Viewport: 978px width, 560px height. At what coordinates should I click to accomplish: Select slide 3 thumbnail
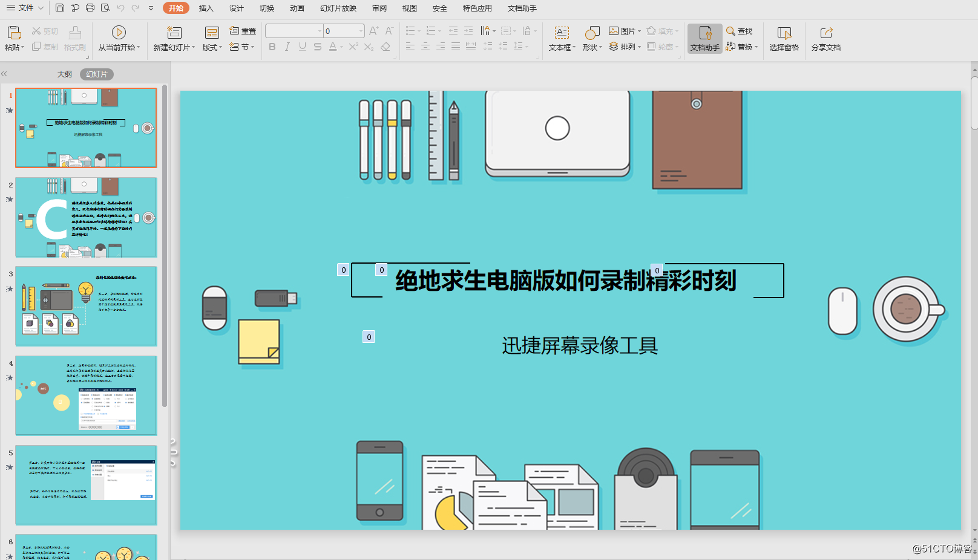(86, 306)
